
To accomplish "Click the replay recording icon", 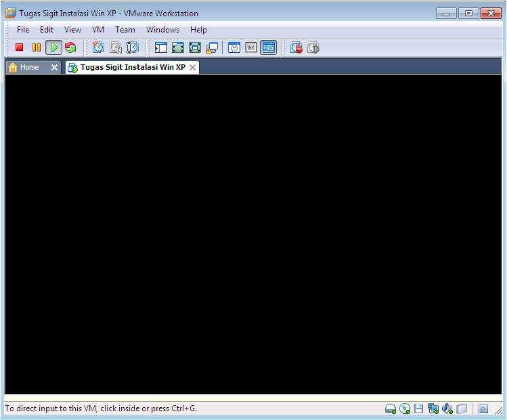I will pyautogui.click(x=313, y=47).
